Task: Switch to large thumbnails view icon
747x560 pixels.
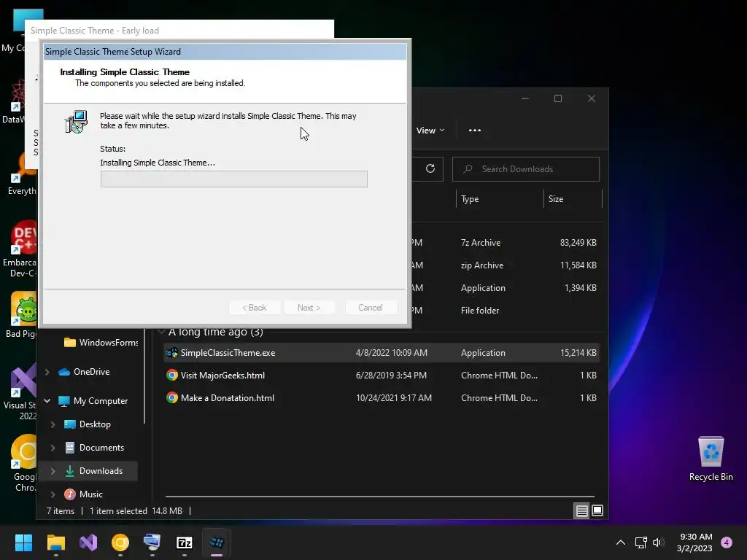Action: [x=597, y=511]
